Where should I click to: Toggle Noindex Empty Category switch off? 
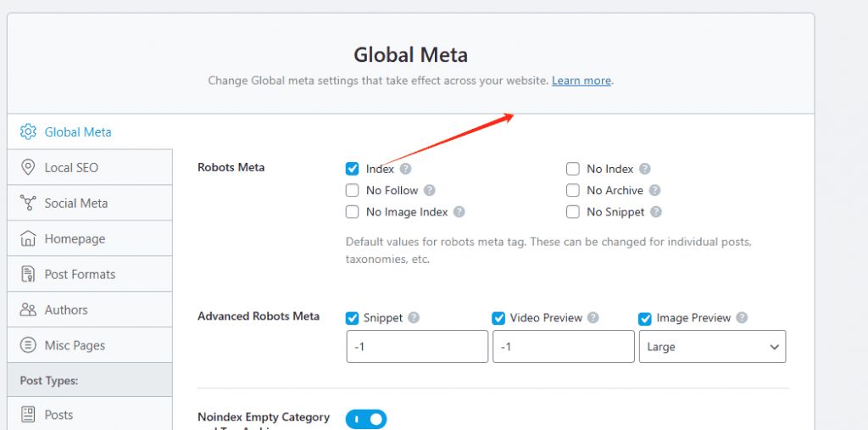366,419
